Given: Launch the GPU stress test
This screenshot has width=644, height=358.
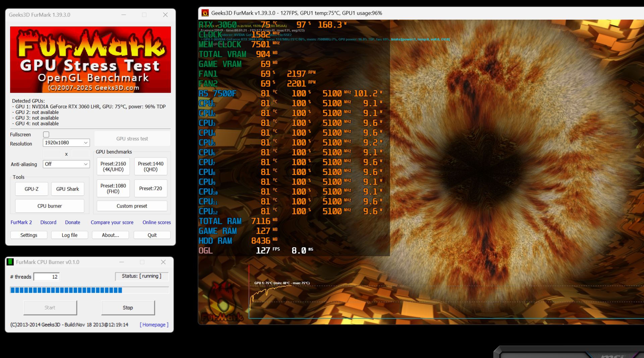Looking at the screenshot, I should (132, 138).
